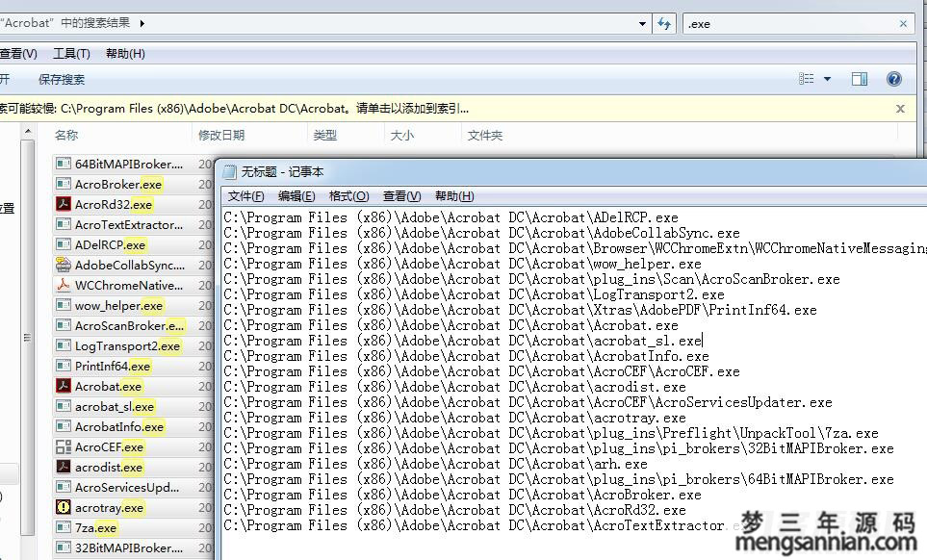Select the red Acrobat.exe icon
The height and width of the screenshot is (560, 927).
pyautogui.click(x=64, y=386)
